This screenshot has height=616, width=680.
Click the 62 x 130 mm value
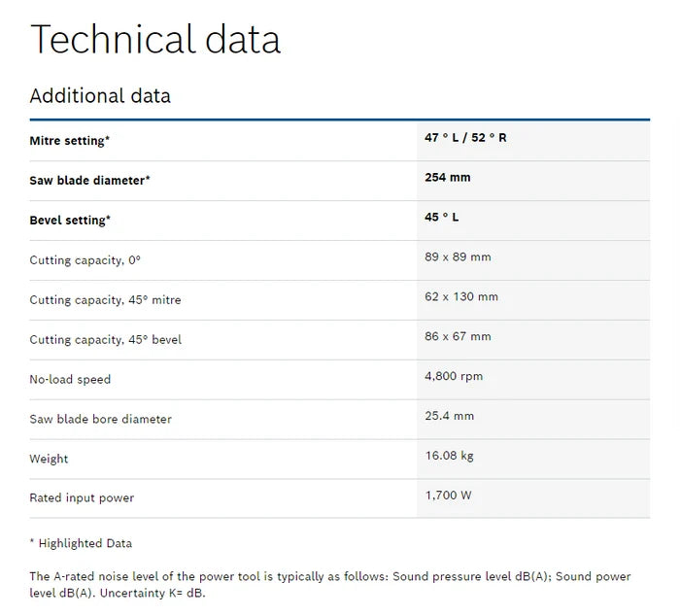[461, 296]
